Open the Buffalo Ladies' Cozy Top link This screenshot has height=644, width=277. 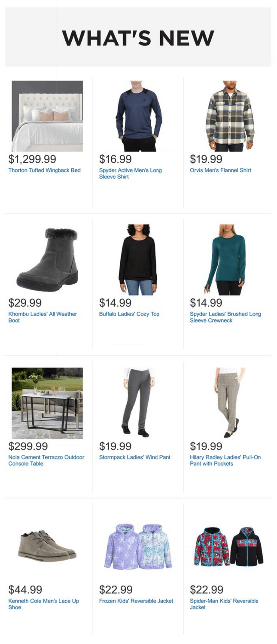(x=129, y=314)
